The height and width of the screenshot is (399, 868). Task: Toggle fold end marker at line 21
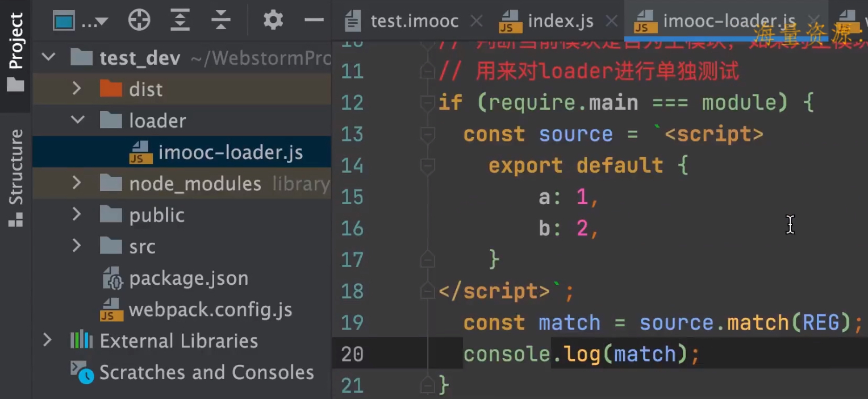(427, 385)
